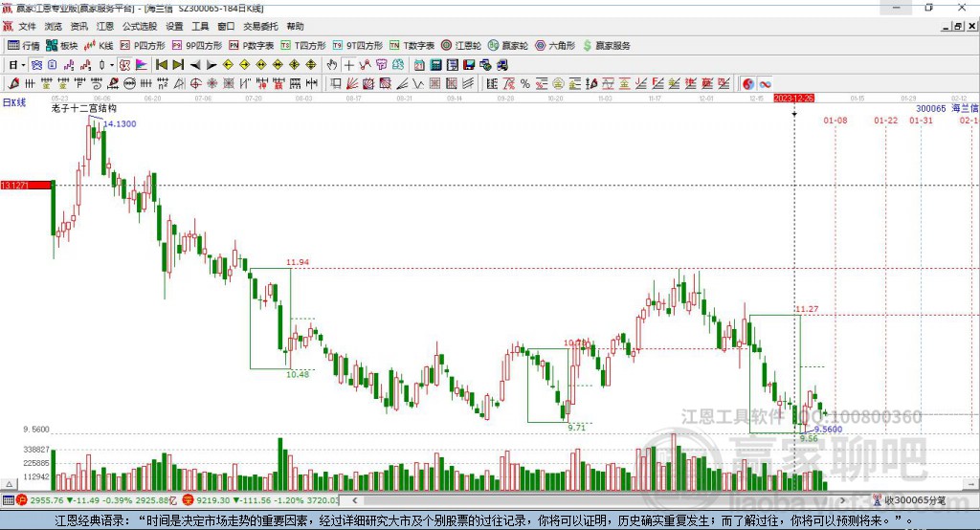The image size is (980, 530).
Task: Click the 板块 toolbar button
Action: pyautogui.click(x=62, y=46)
